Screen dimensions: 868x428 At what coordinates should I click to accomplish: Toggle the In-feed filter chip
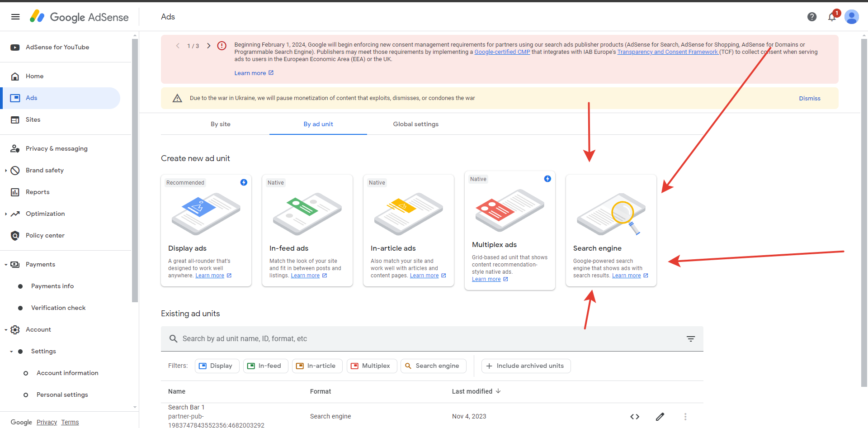point(266,366)
